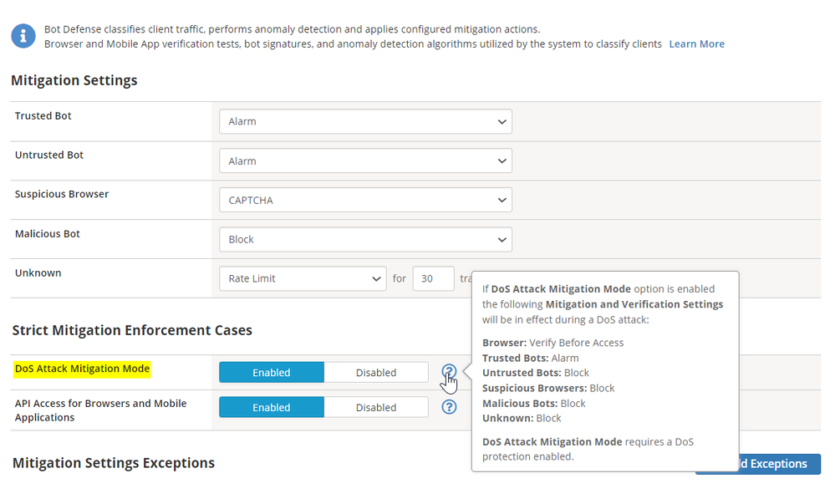Image resolution: width=835 pixels, height=504 pixels.
Task: Click the blue info icon at top
Action: (23, 36)
